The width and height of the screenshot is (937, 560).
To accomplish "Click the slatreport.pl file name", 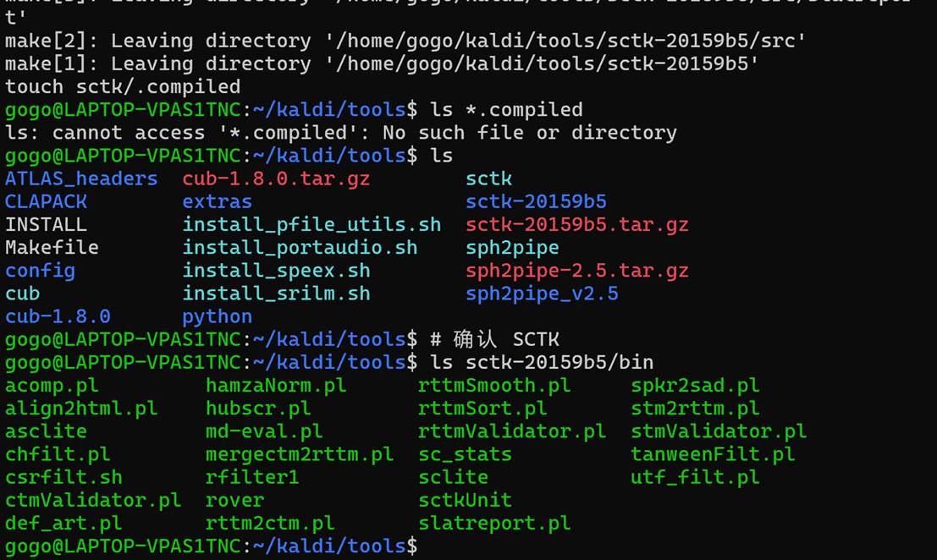I will pos(495,523).
